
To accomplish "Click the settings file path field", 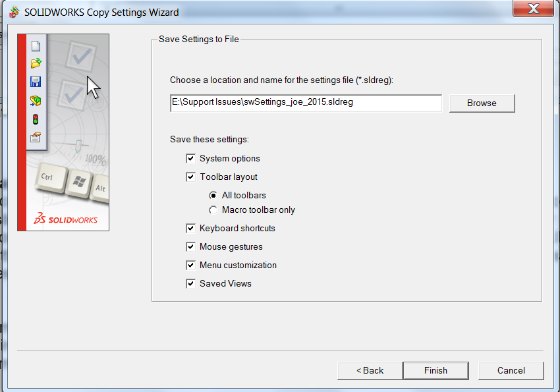I will coord(306,103).
